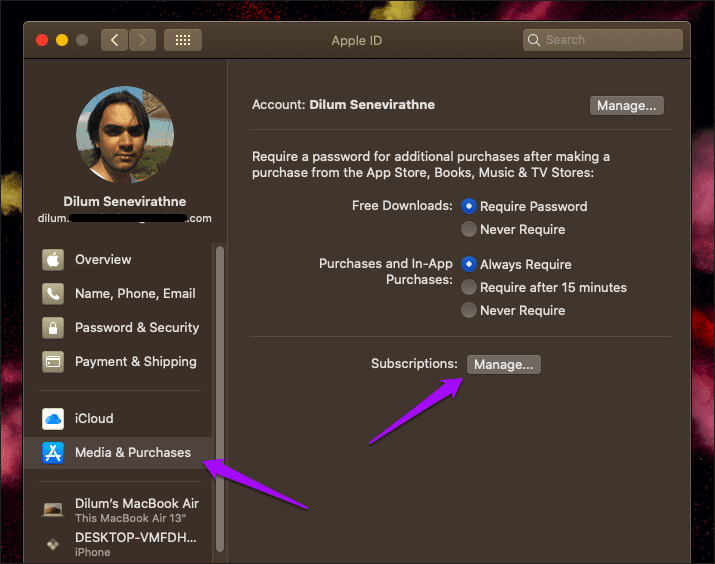715x564 pixels.
Task: Click the Search input field
Action: click(x=602, y=40)
